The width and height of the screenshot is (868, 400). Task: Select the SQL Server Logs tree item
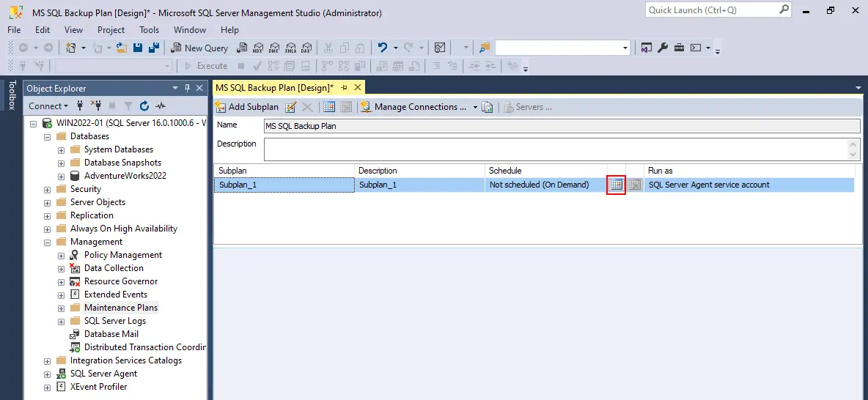[x=114, y=321]
